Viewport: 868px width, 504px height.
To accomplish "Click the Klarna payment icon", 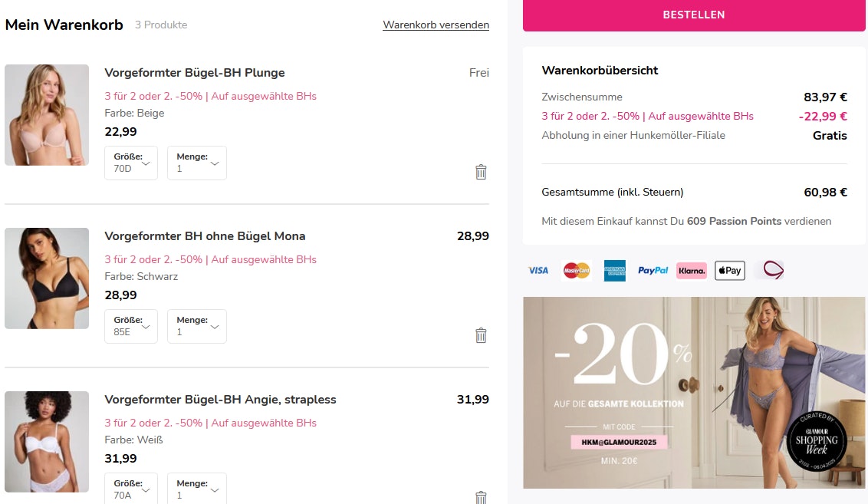I will point(692,270).
